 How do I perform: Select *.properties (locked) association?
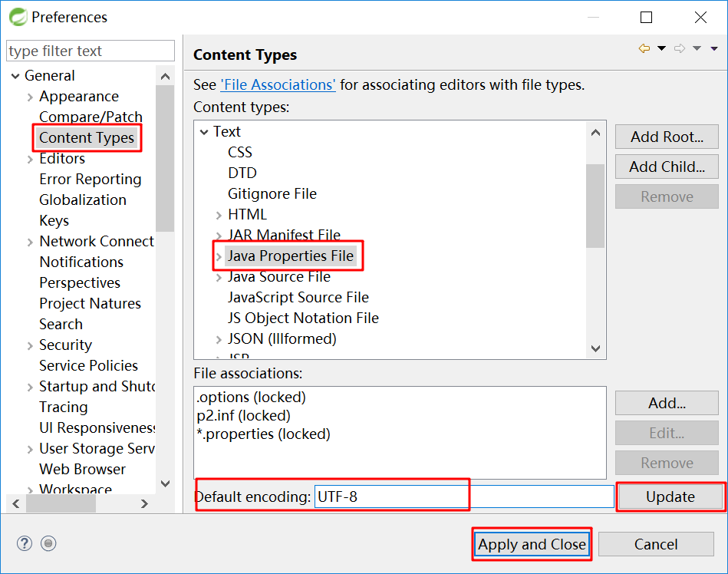pyautogui.click(x=263, y=434)
